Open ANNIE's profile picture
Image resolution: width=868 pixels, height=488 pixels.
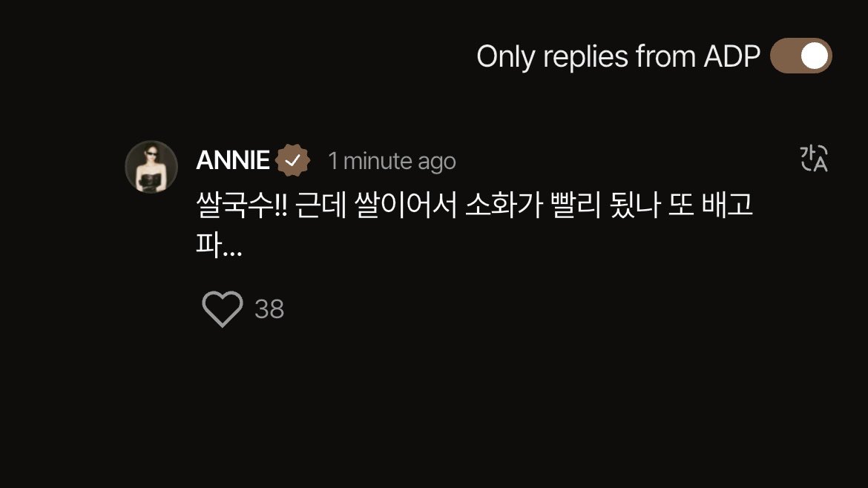[151, 167]
